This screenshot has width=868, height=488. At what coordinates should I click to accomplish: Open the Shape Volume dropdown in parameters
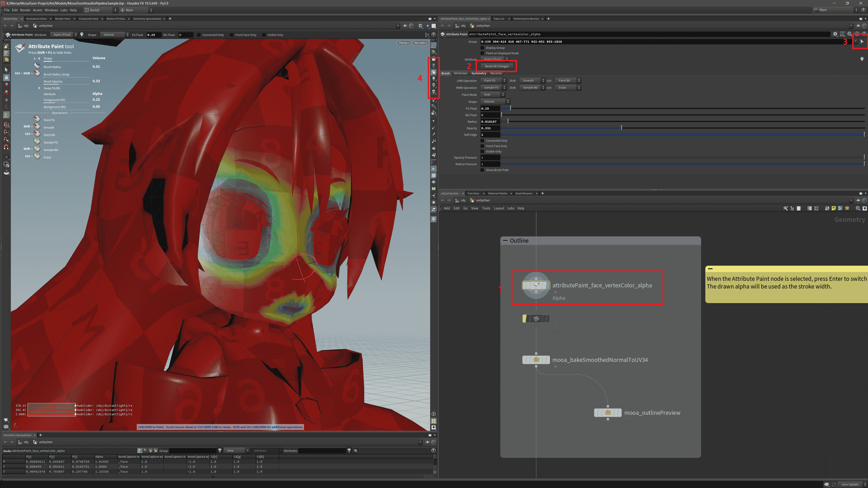(495, 101)
